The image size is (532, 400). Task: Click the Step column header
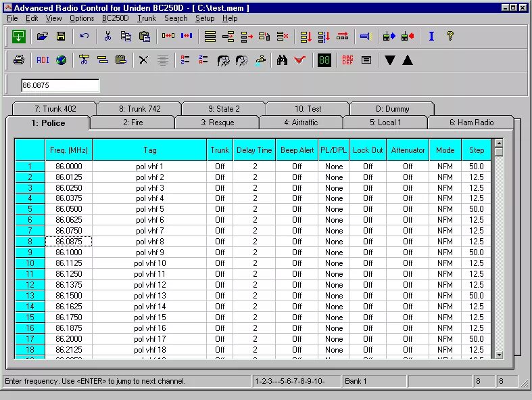476,150
